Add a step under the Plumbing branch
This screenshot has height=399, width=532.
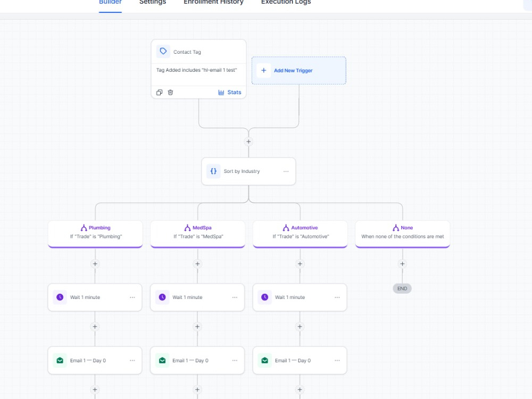pos(95,264)
